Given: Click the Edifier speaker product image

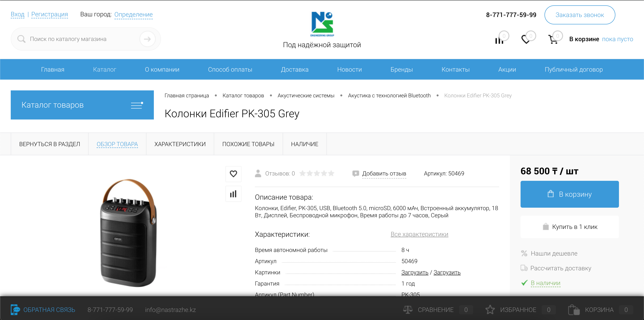Looking at the screenshot, I should (129, 233).
